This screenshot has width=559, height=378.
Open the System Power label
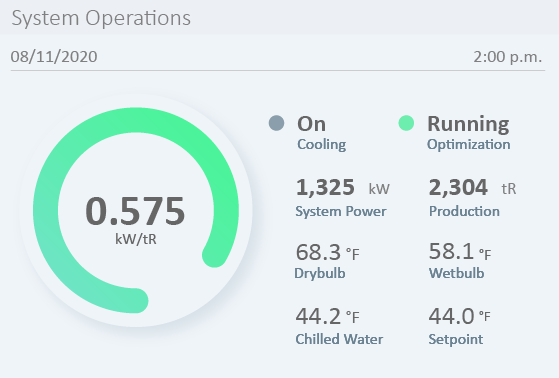pos(341,211)
